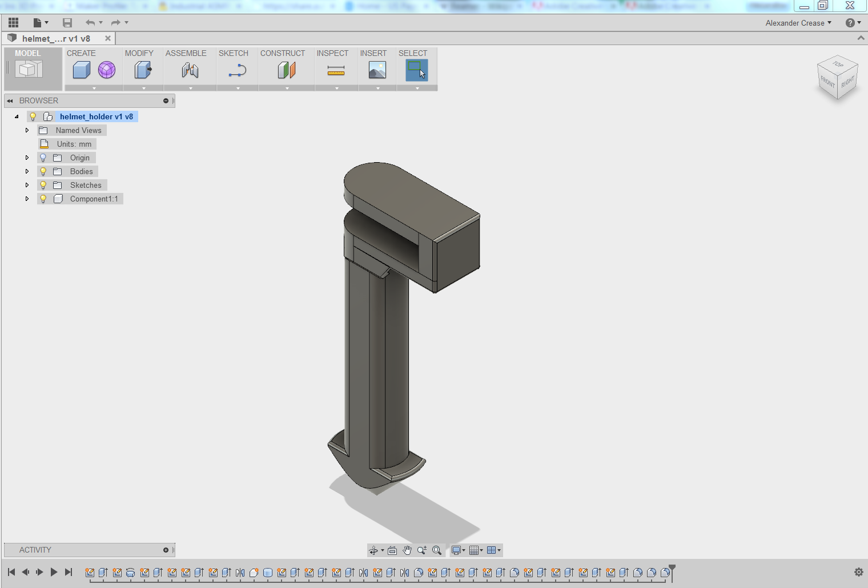
Task: Expand Named Views in the browser tree
Action: [x=27, y=130]
